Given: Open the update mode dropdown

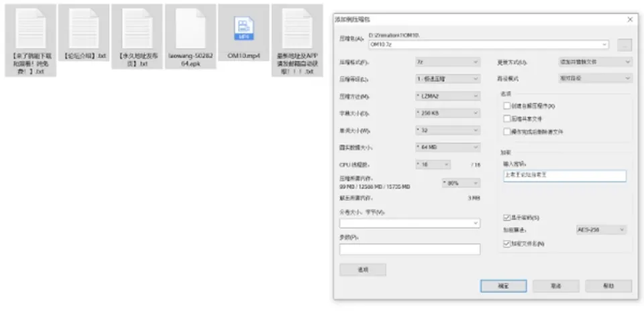Looking at the screenshot, I should coord(596,62).
